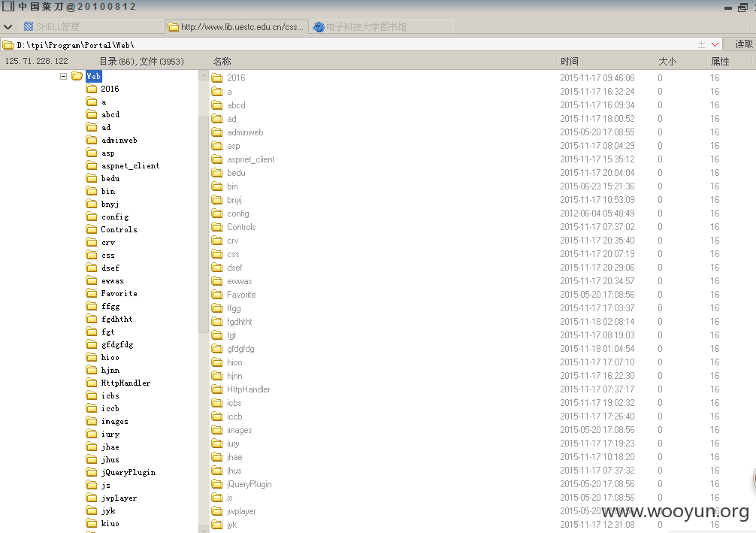756x533 pixels.
Task: Click the tree vertical scrollbar thumb
Action: coord(204,224)
